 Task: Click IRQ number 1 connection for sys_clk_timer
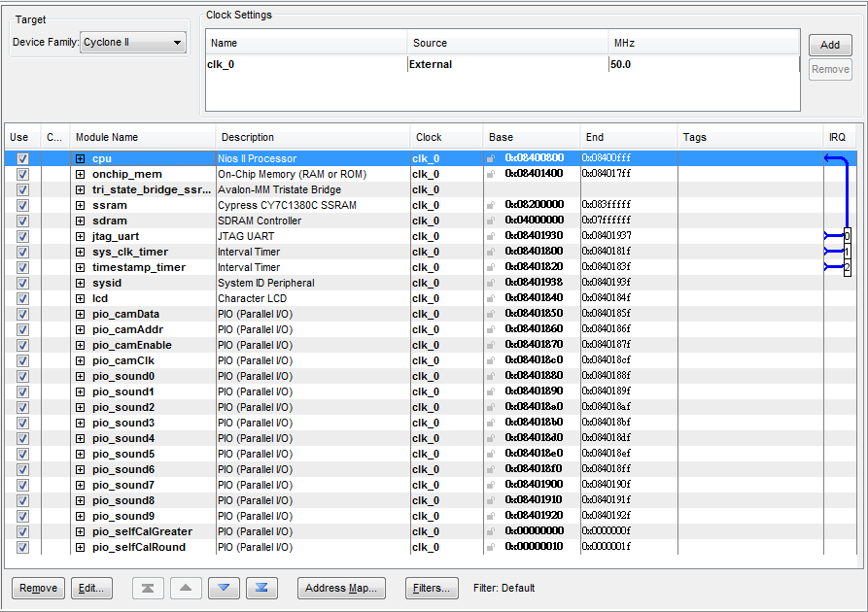click(x=847, y=252)
